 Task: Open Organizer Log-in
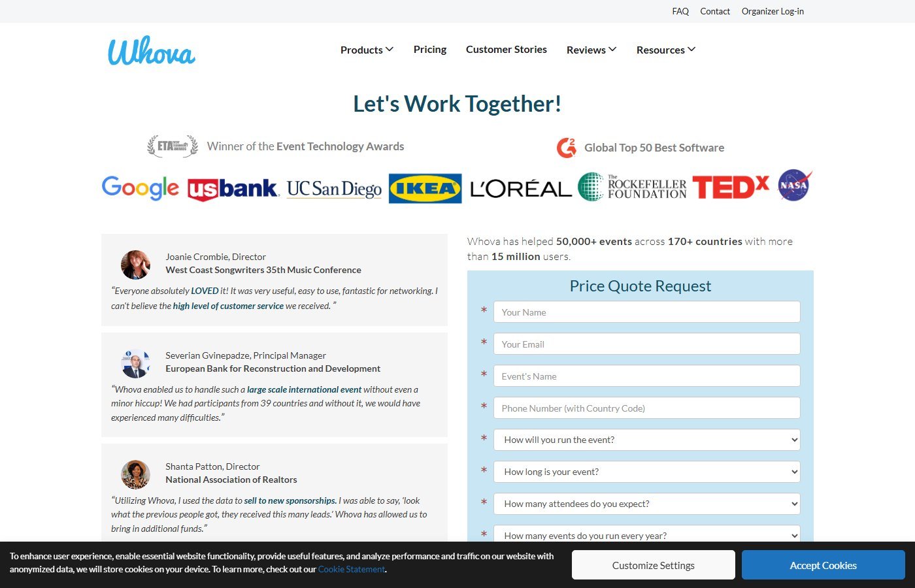773,11
